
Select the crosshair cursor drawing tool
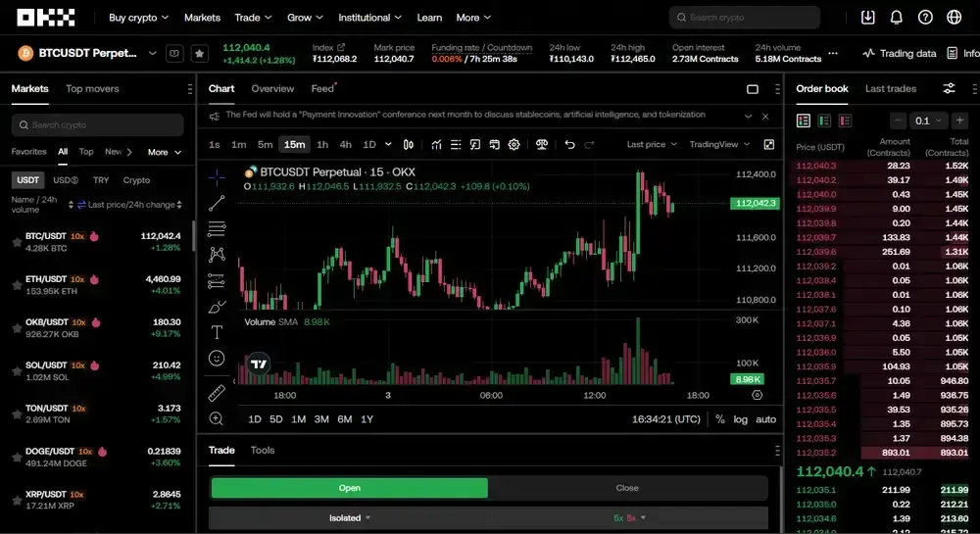tap(217, 178)
